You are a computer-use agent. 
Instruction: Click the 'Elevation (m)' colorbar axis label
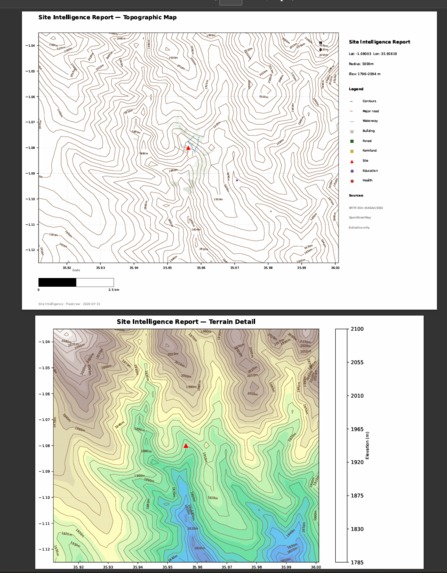[368, 445]
